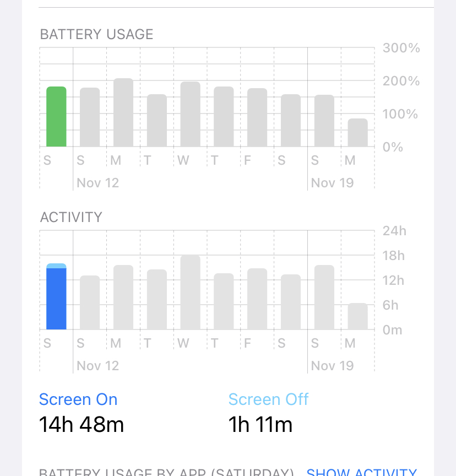Select Friday bar in Battery Usage chart
The width and height of the screenshot is (456, 476).
(257, 117)
